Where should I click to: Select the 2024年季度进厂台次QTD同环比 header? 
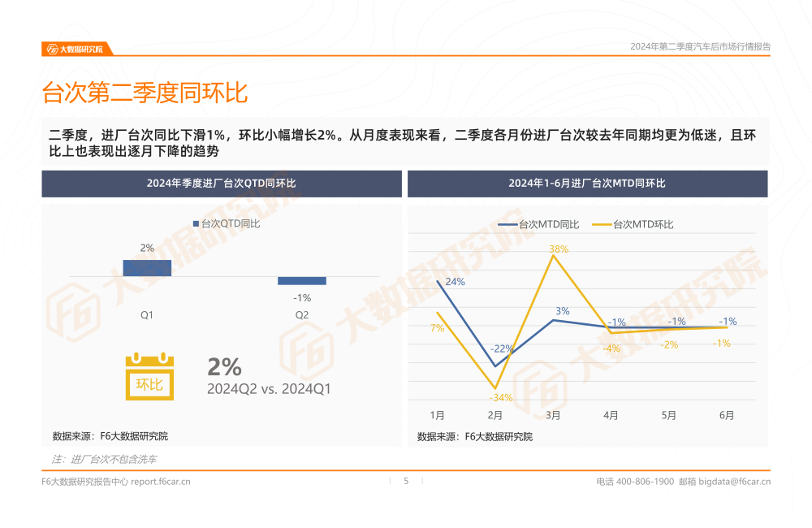(x=222, y=184)
